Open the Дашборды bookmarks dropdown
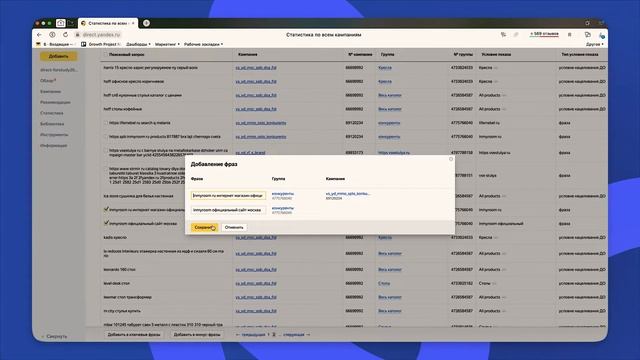Screen dimensions: 640x360 [x=138, y=44]
